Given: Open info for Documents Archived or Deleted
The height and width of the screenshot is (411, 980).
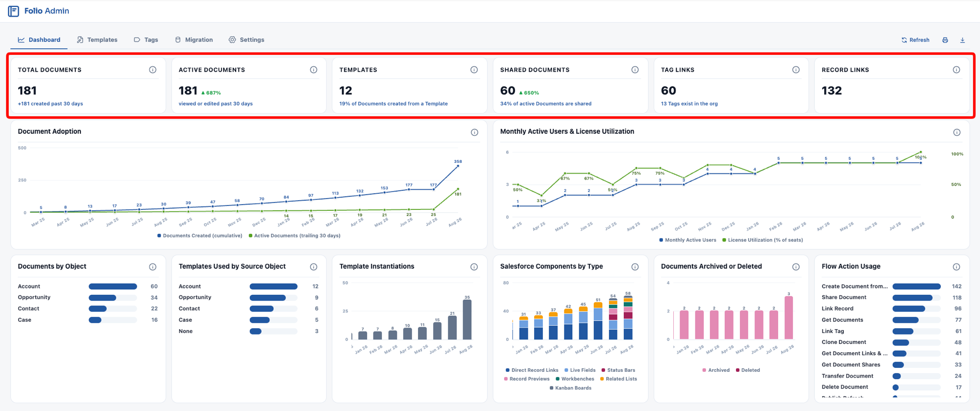Looking at the screenshot, I should (796, 267).
